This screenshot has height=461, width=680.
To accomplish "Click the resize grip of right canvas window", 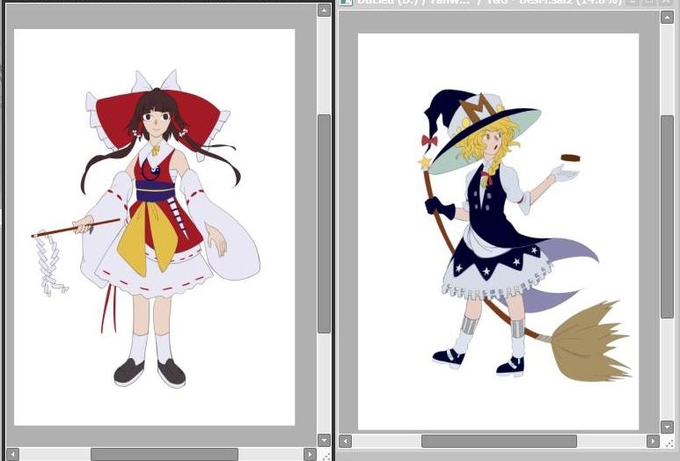I will (x=668, y=442).
